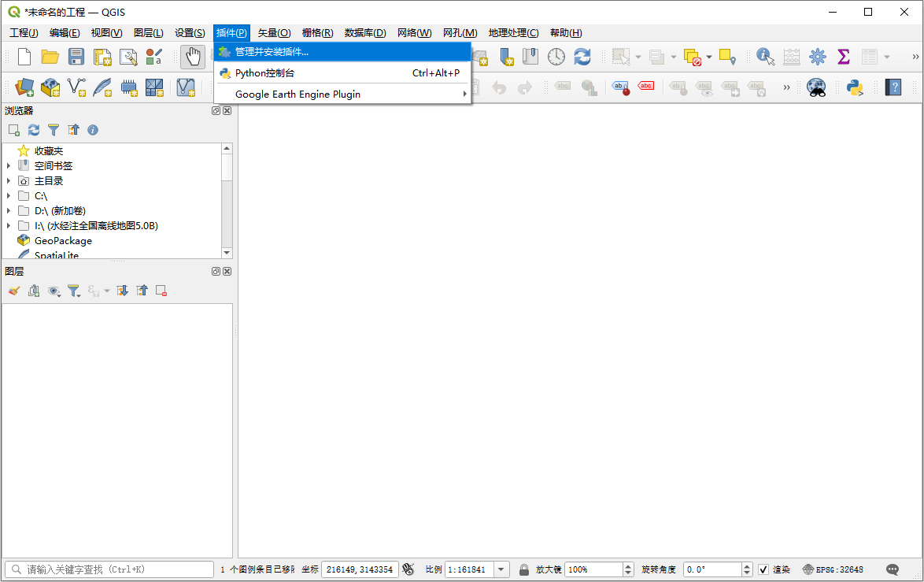Image resolution: width=924 pixels, height=582 pixels.
Task: Toggle the scale lock padlock icon
Action: pyautogui.click(x=524, y=569)
